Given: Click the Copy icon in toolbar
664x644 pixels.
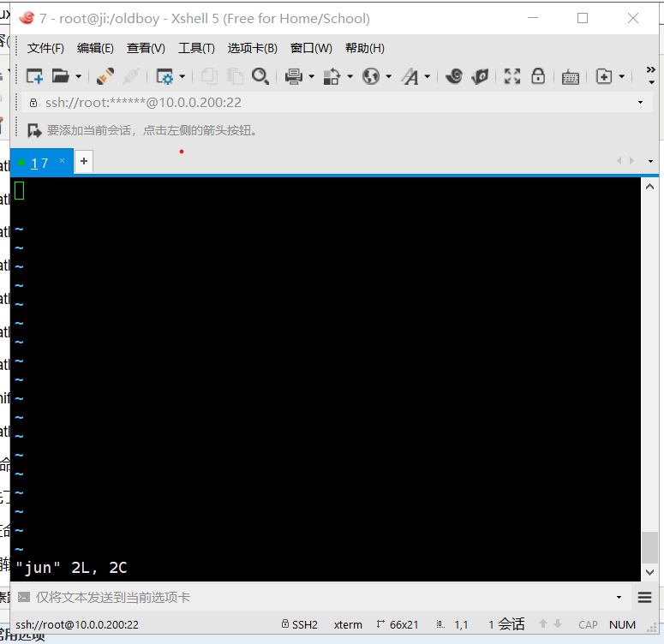Looking at the screenshot, I should tap(209, 76).
